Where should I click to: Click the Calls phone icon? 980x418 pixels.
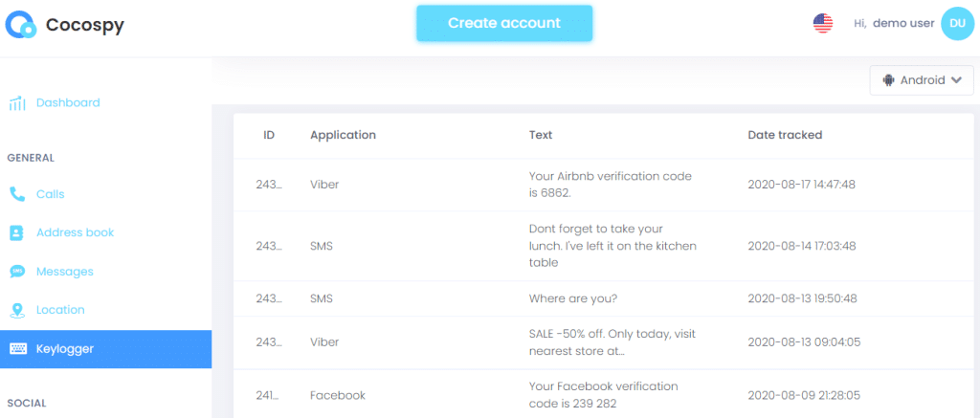point(17,194)
